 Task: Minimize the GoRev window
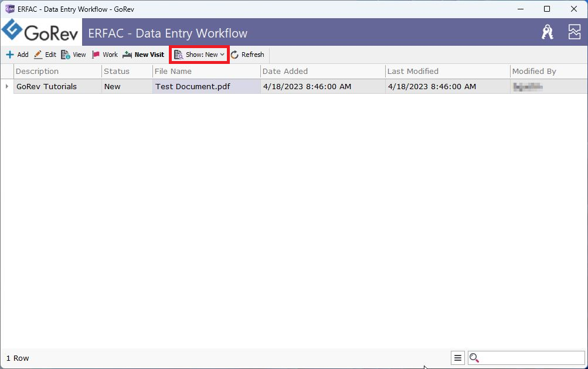pyautogui.click(x=521, y=9)
